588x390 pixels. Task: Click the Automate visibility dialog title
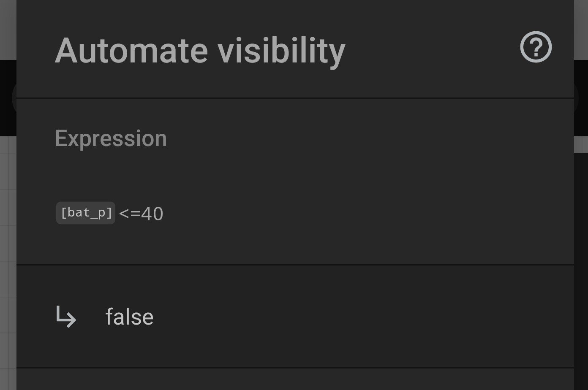pos(200,51)
